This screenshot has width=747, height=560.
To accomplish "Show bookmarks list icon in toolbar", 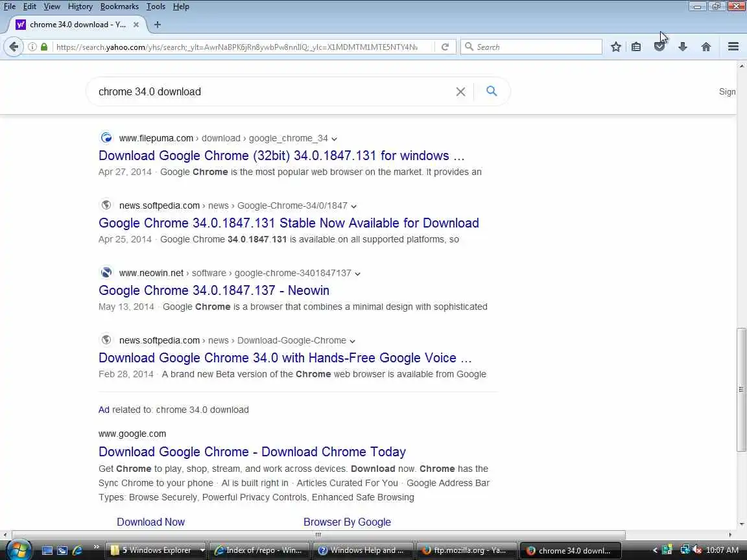I will (636, 47).
